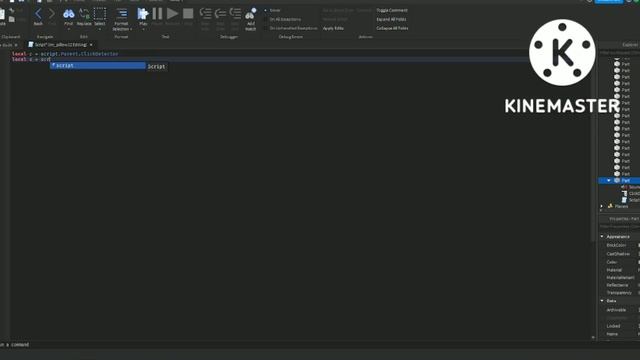This screenshot has height=360, width=640.
Task: Click the Fwd navigation arrow
Action: tap(52, 14)
